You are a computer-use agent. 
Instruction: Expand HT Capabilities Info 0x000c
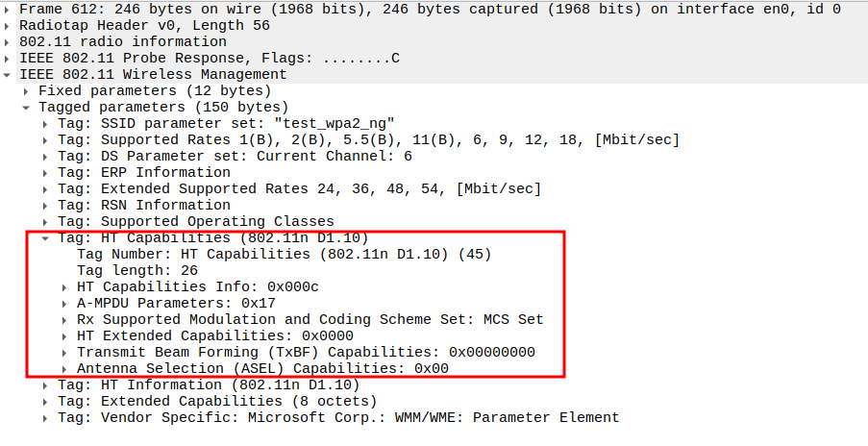pos(65,286)
